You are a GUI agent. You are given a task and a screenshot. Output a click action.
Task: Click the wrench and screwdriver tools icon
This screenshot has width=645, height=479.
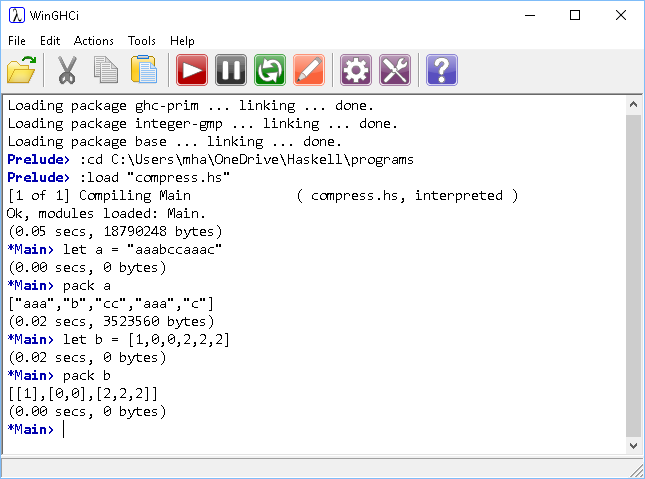click(395, 70)
